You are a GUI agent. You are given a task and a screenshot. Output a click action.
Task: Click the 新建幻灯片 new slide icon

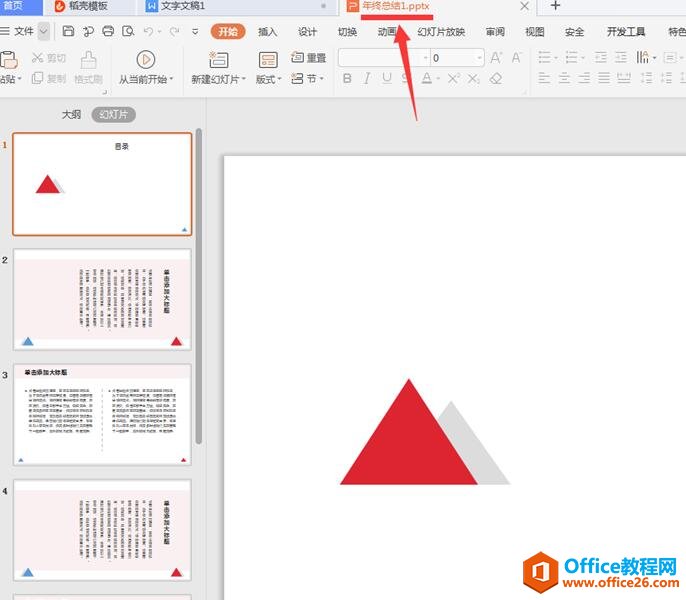pyautogui.click(x=217, y=59)
